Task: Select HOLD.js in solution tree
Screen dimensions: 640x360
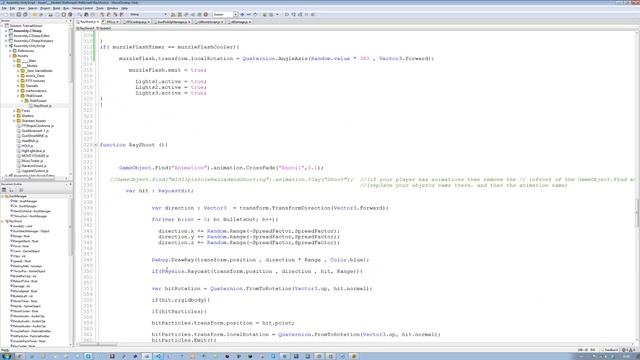Action: pos(27,146)
